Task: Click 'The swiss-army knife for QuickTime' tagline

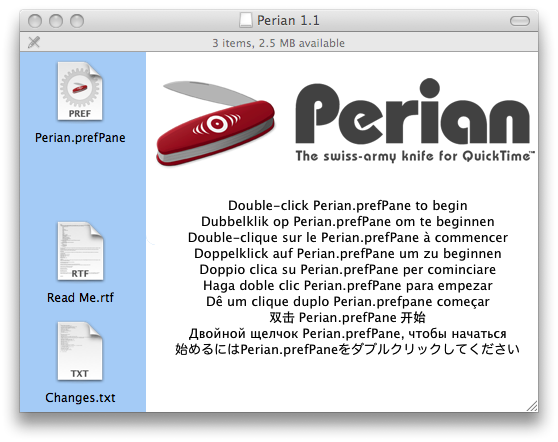Action: click(415, 156)
